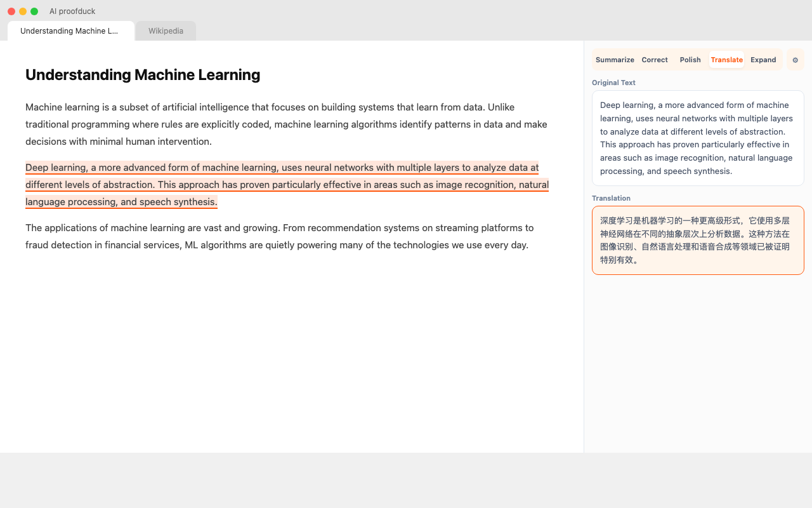Screen dimensions: 812x508
Task: Click the Chinese translation output box
Action: pyautogui.click(x=697, y=240)
